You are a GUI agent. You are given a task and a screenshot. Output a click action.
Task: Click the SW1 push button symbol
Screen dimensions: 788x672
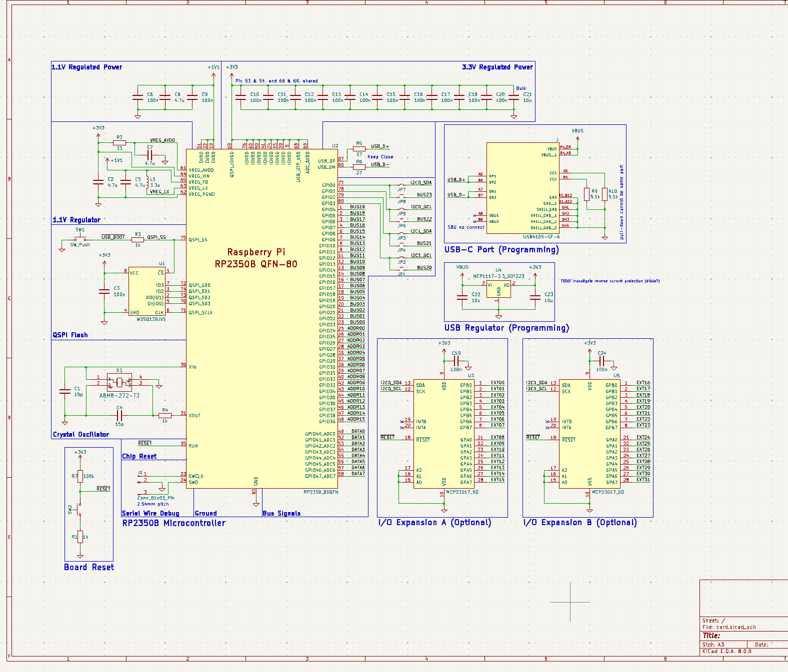coord(80,238)
